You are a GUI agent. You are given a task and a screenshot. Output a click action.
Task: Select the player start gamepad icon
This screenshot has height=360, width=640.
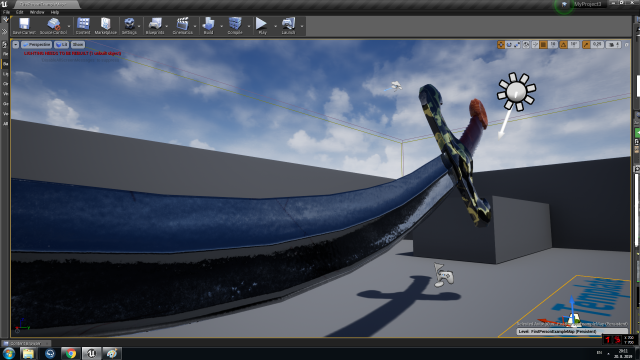tap(444, 275)
